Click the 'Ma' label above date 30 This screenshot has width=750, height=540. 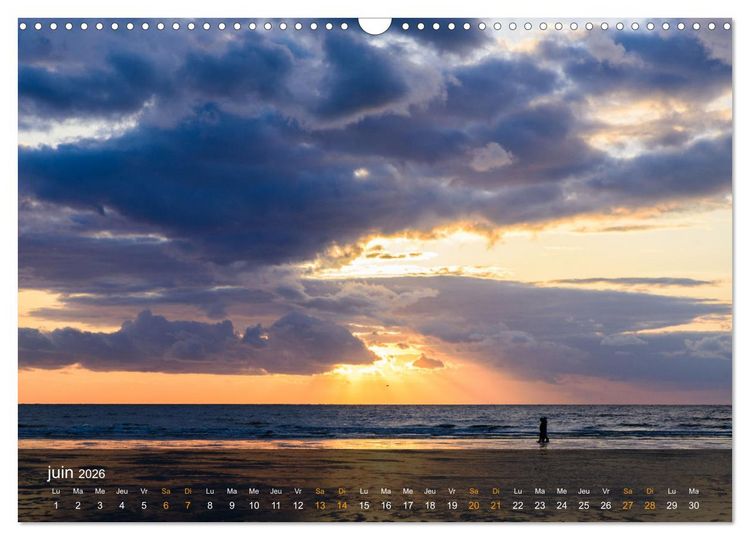[694, 491]
